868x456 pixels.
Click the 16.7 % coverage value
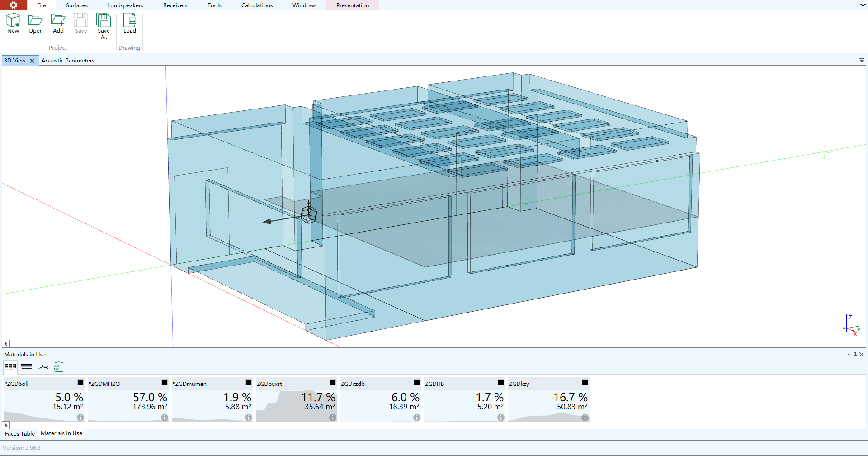[571, 397]
